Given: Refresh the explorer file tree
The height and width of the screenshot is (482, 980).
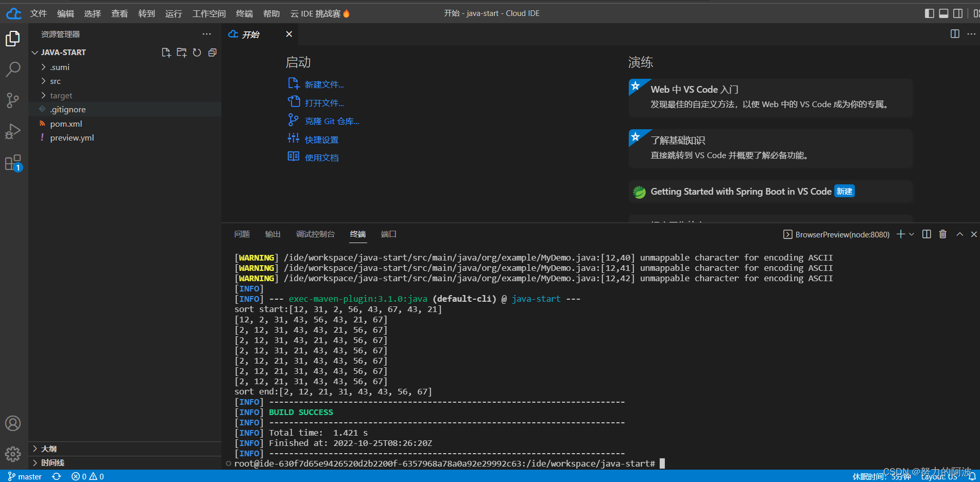Looking at the screenshot, I should (x=197, y=53).
